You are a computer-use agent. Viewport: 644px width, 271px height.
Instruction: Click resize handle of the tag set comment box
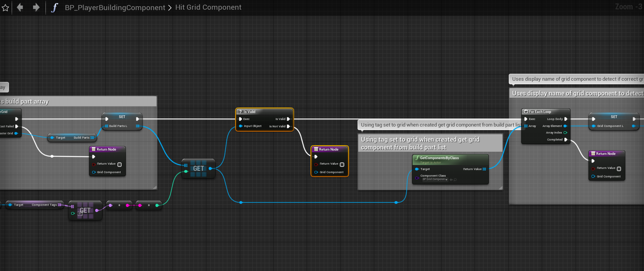pyautogui.click(x=501, y=188)
